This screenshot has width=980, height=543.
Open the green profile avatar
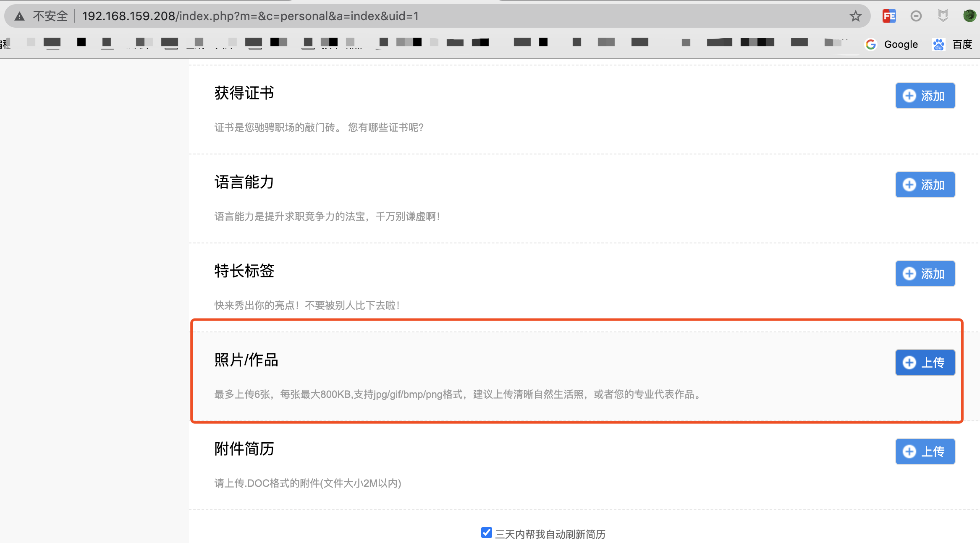[970, 16]
